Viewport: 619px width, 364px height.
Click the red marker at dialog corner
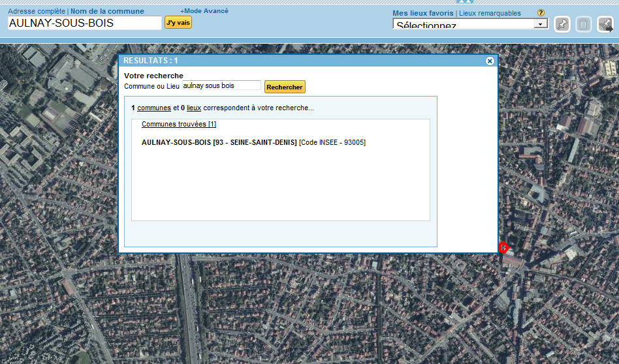tap(503, 248)
